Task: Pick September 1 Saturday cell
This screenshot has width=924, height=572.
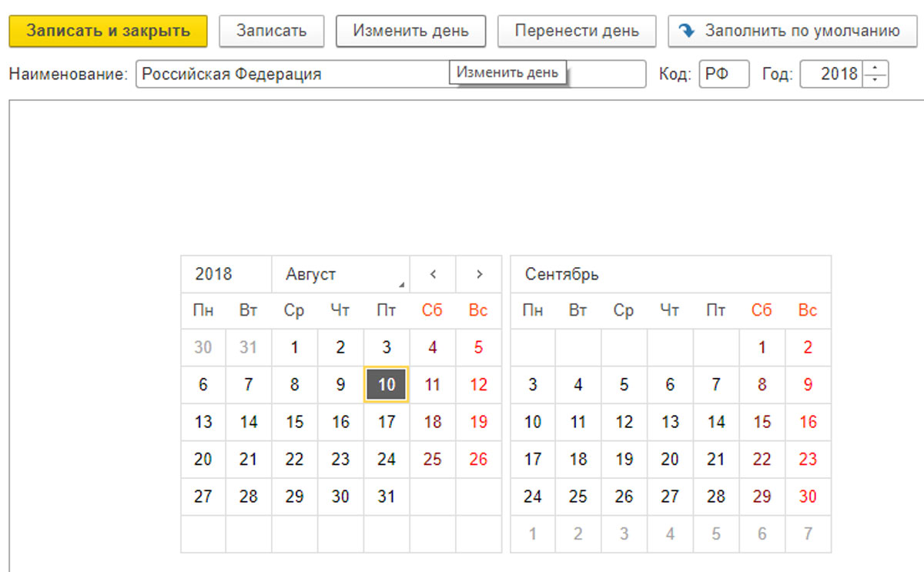Action: point(762,347)
